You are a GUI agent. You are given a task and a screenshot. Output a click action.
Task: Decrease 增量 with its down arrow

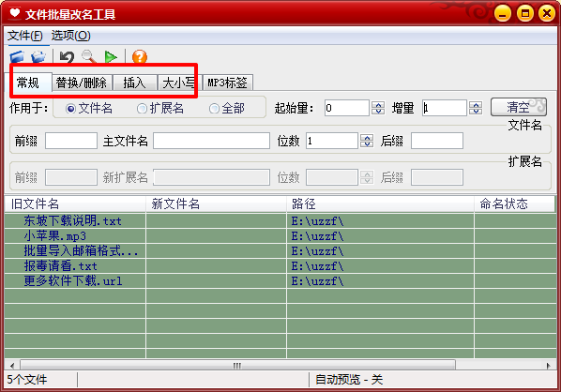[x=476, y=112]
